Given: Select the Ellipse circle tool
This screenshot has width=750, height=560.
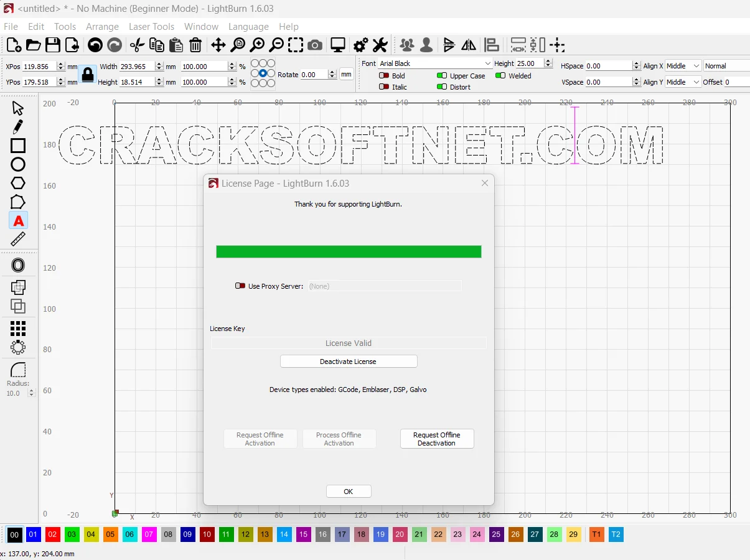Looking at the screenshot, I should tap(18, 164).
